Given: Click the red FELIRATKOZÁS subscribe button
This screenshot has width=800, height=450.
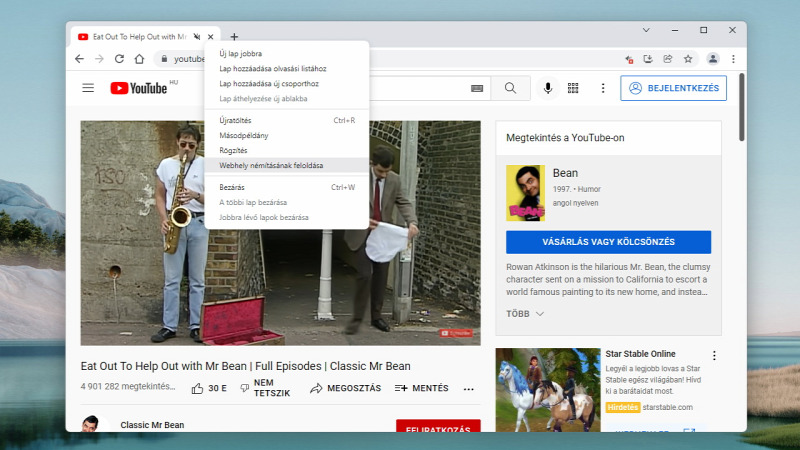Looking at the screenshot, I should tap(438, 426).
